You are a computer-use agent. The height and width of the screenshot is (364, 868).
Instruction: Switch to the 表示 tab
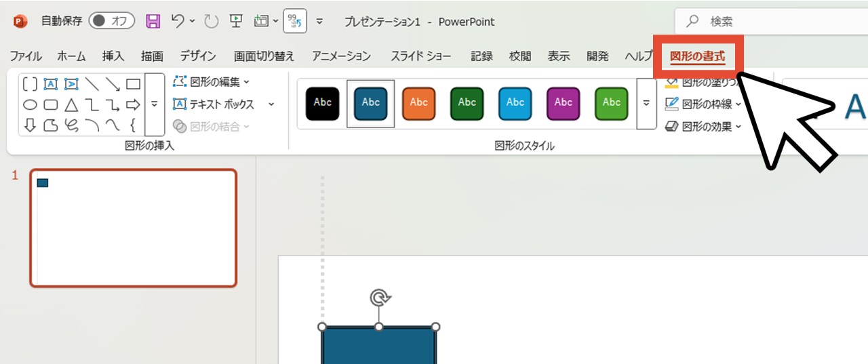pos(559,56)
